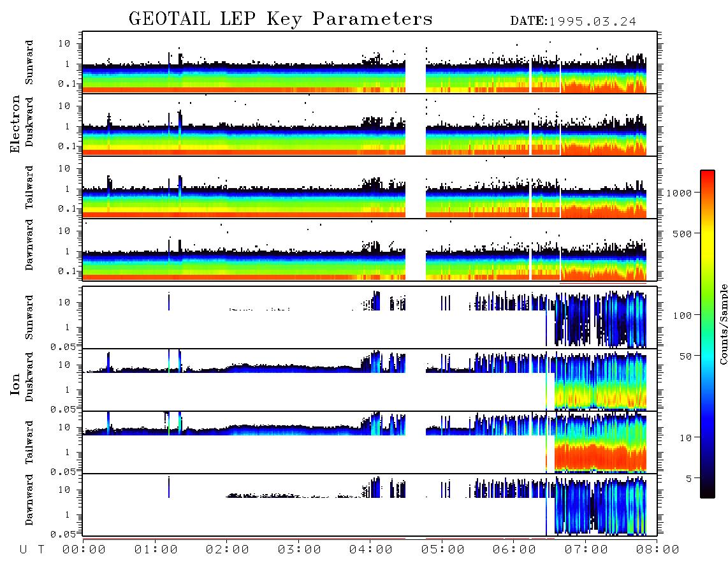Click the title "GEOTAIL LEP Key Parameters"
Screen dimensions: 728x561
280,19
